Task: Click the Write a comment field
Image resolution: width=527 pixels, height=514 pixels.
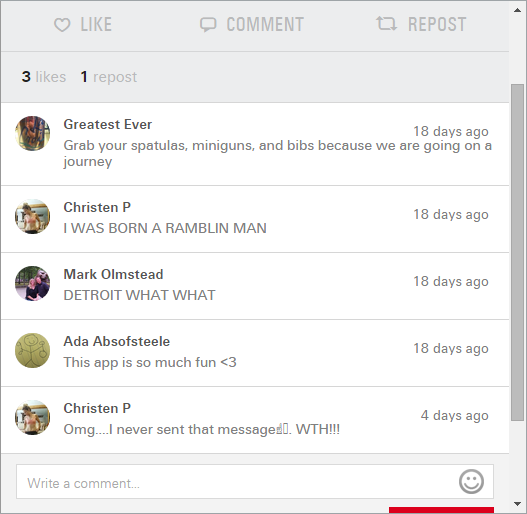Action: coord(255,482)
